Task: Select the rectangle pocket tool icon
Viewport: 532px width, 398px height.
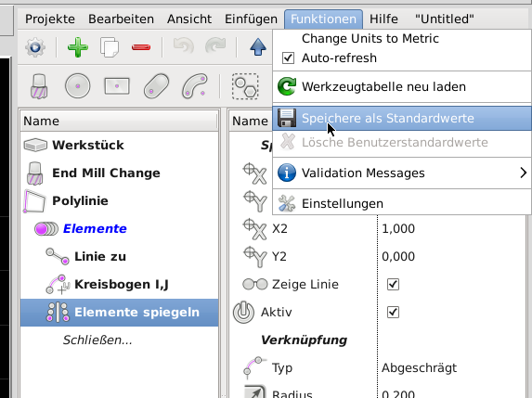Action: coord(117,86)
